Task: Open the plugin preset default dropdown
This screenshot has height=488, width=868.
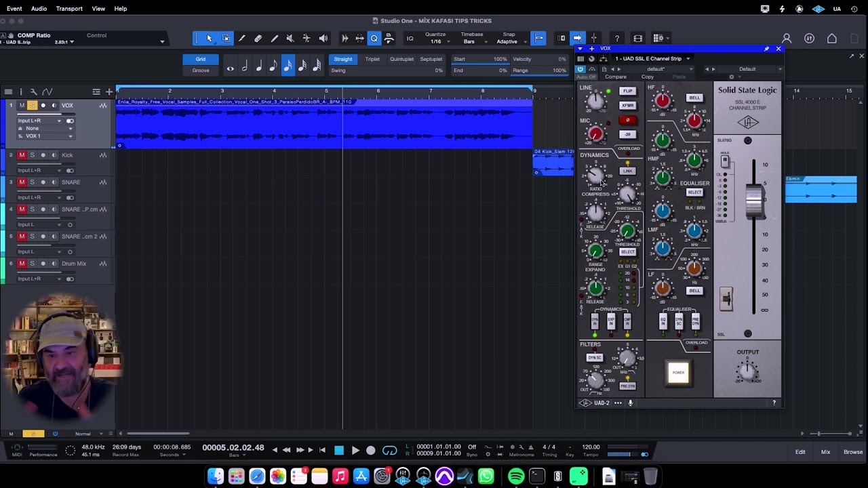Action: [x=656, y=69]
